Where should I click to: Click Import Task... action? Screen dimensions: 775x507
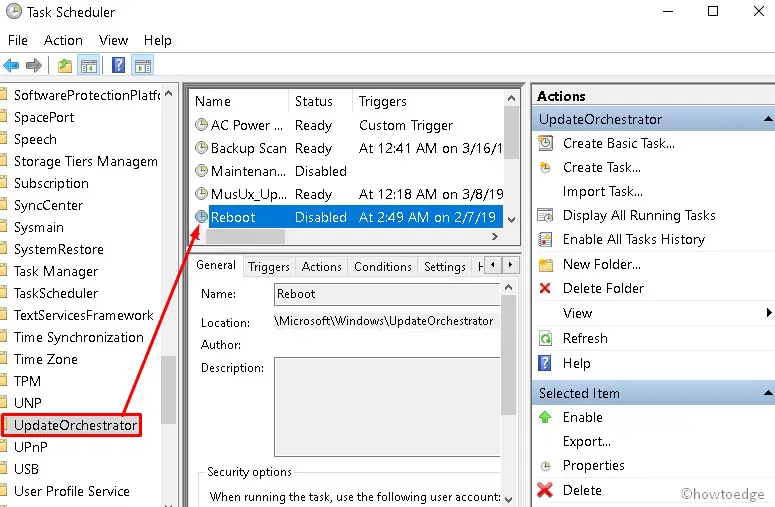point(603,191)
